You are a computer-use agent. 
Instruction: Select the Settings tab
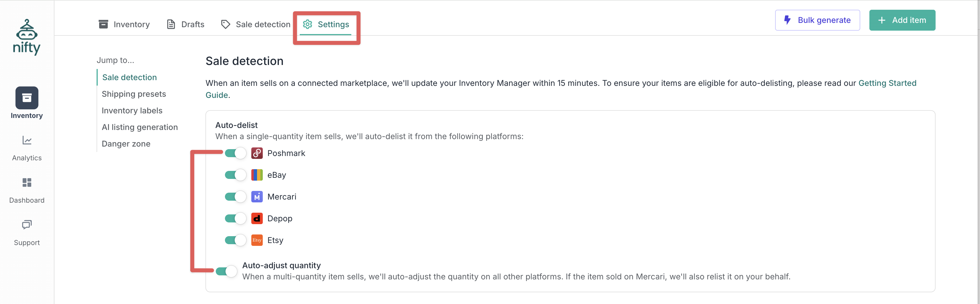[326, 24]
